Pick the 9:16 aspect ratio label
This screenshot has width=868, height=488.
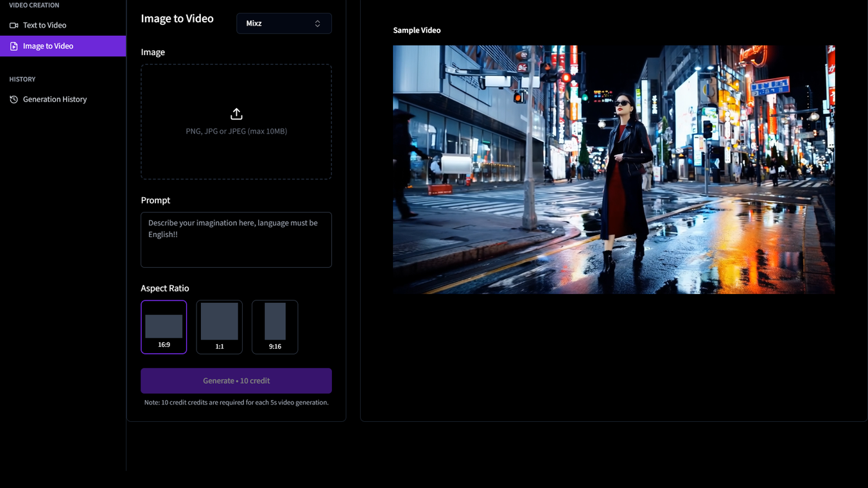click(x=275, y=347)
